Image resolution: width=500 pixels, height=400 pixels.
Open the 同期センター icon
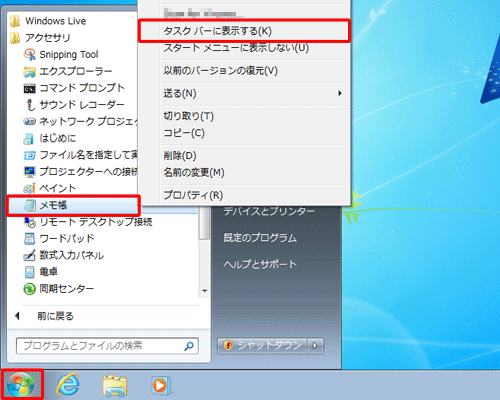point(30,289)
